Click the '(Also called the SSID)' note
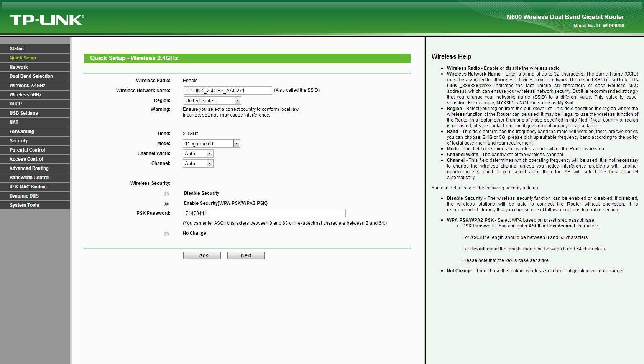 pyautogui.click(x=297, y=90)
